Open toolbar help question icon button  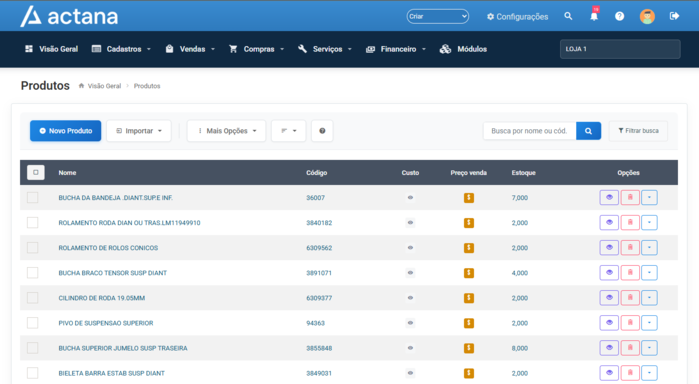(x=322, y=131)
